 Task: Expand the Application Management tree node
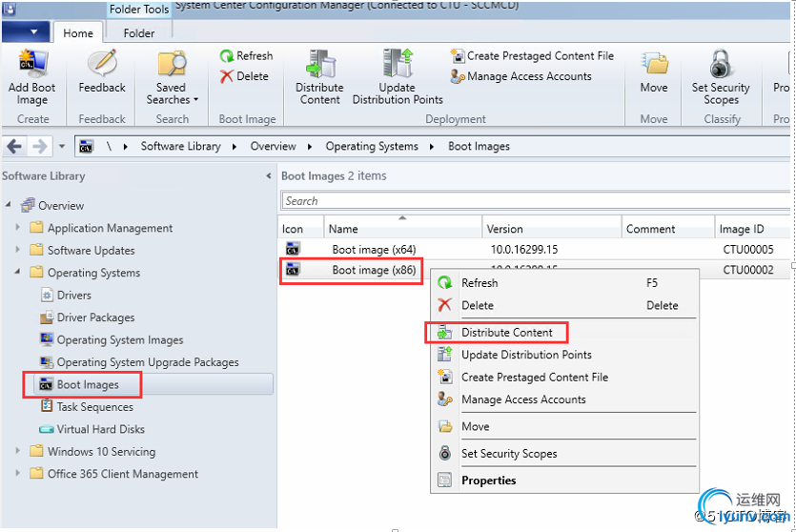point(18,228)
